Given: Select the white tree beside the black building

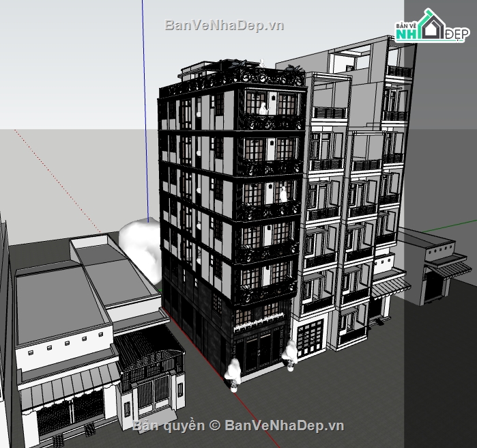Looking at the screenshot, I should 140,242.
